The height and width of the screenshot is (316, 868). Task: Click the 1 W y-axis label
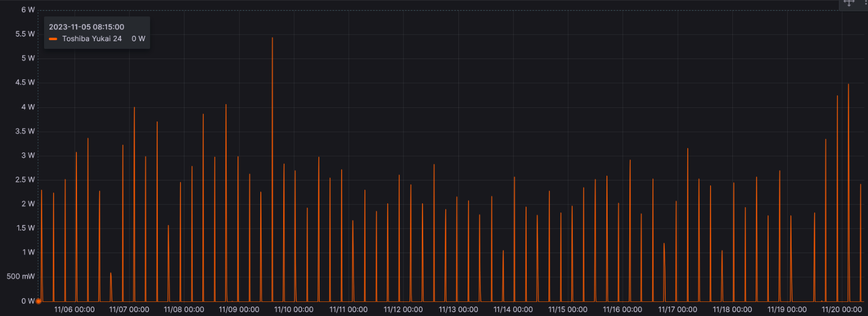[x=29, y=252]
